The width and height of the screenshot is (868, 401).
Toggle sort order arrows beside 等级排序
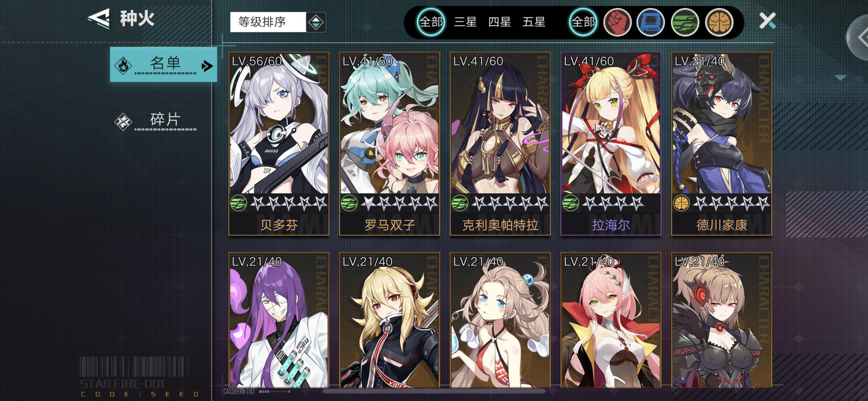pyautogui.click(x=316, y=22)
